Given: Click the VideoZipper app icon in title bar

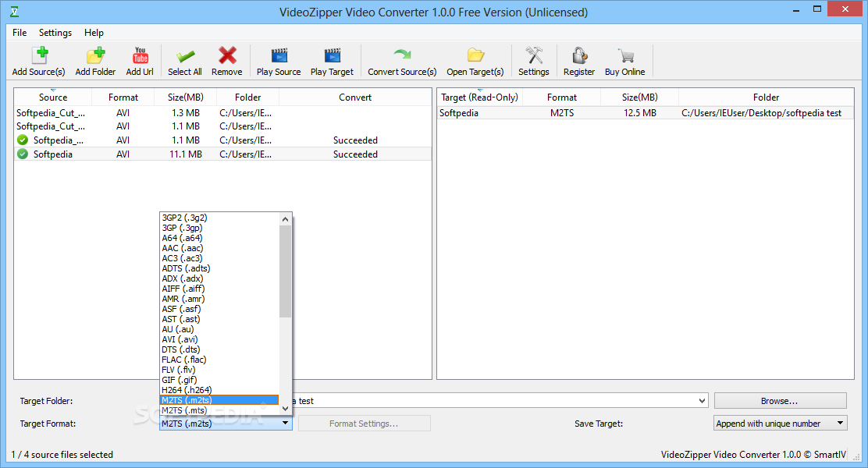Looking at the screenshot, I should [x=14, y=12].
